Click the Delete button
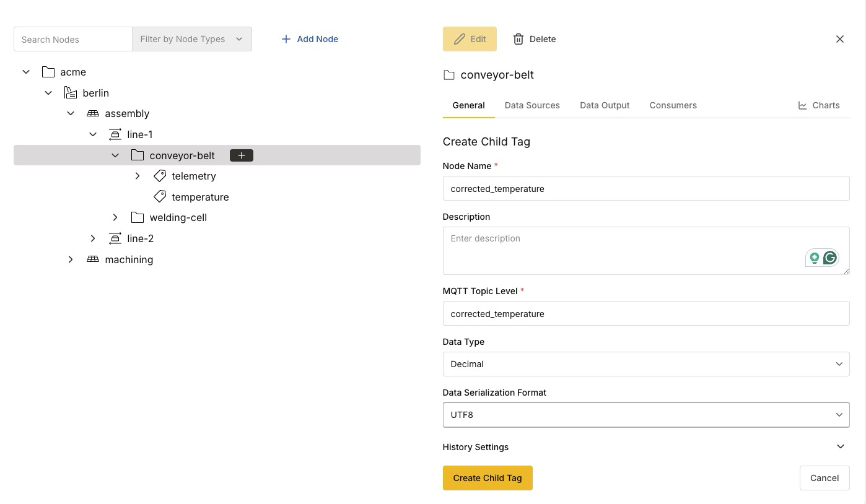The image size is (866, 504). tap(534, 39)
